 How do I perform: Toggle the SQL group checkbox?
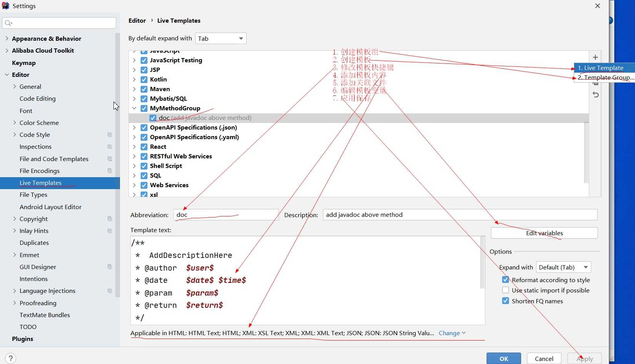pyautogui.click(x=144, y=176)
